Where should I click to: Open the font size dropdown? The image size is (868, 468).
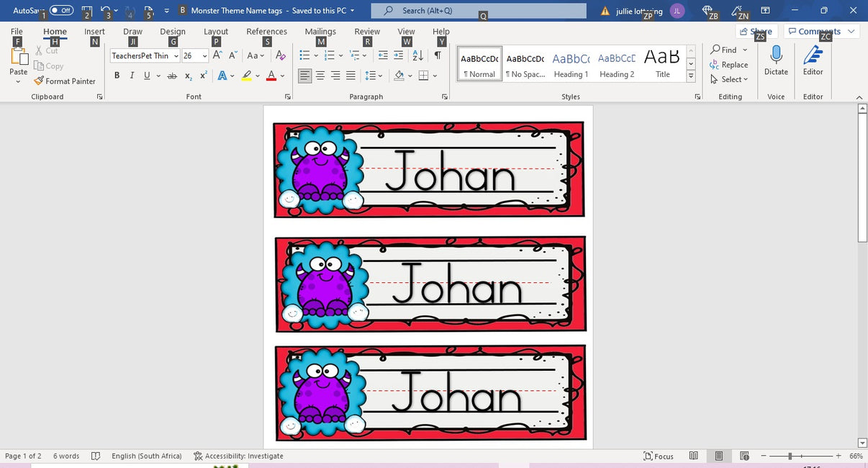point(203,55)
